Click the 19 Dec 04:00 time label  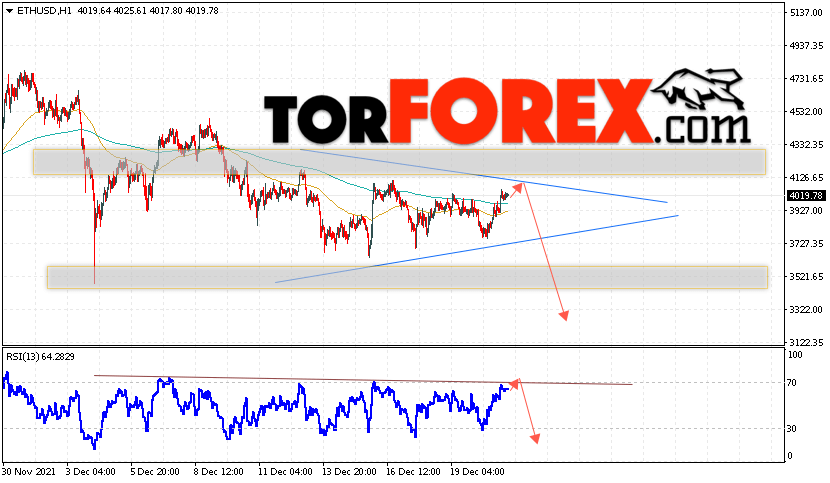(x=477, y=472)
